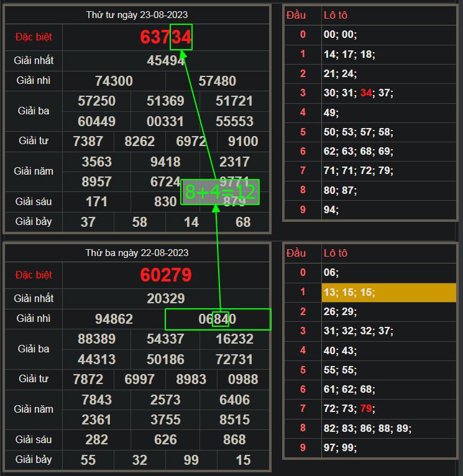Click the red 79 in the lô tô table
Image resolution: width=463 pixels, height=476 pixels.
tap(366, 408)
